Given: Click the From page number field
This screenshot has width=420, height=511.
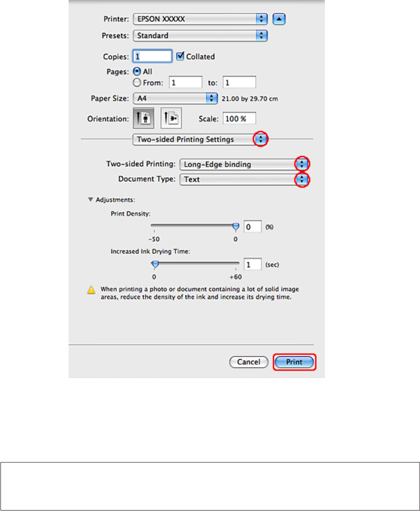Looking at the screenshot, I should pyautogui.click(x=186, y=83).
